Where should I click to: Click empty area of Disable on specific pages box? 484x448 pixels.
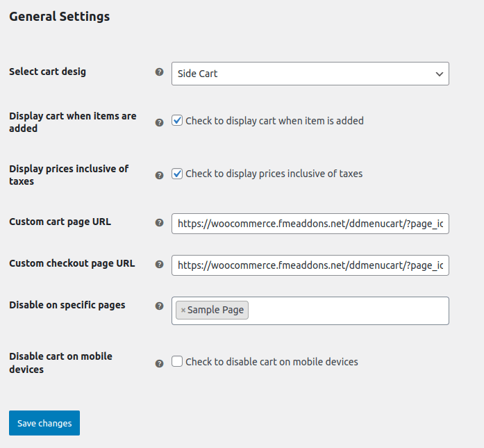pos(347,310)
